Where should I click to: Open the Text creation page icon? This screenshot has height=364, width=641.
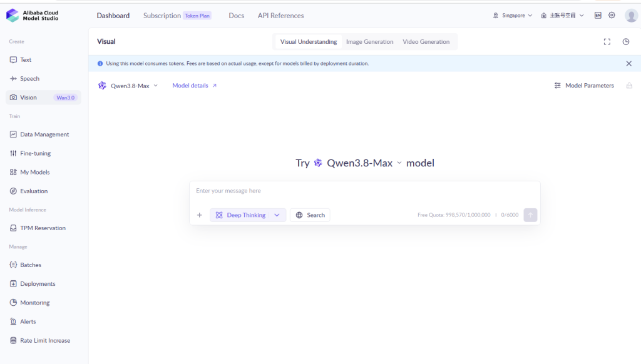(13, 59)
